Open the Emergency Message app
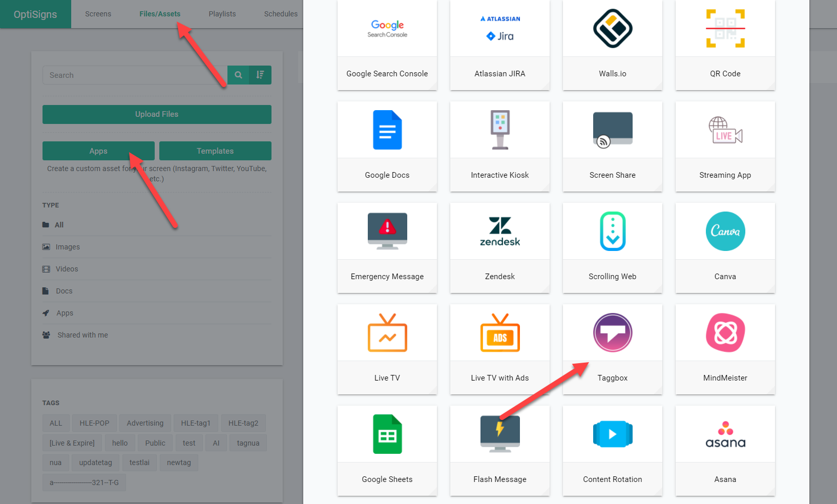837x504 pixels. coord(387,248)
